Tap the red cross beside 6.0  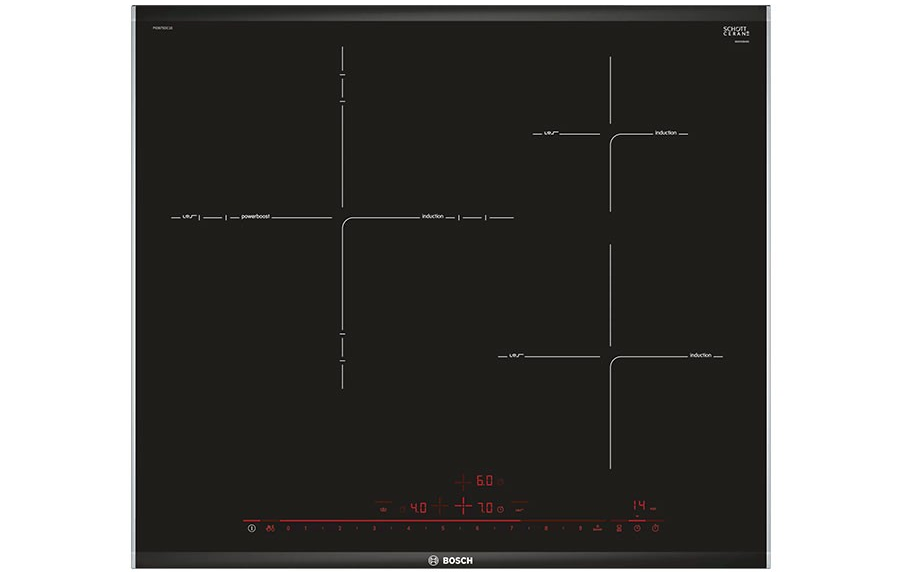(462, 479)
